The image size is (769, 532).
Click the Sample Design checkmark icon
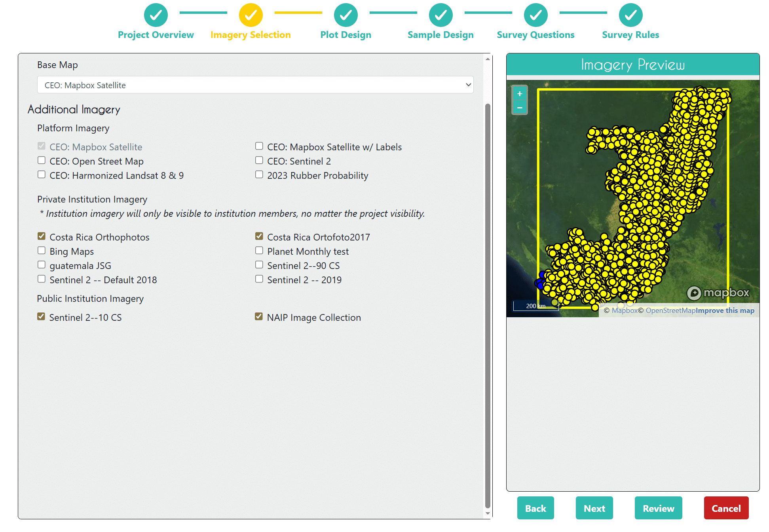click(x=441, y=15)
